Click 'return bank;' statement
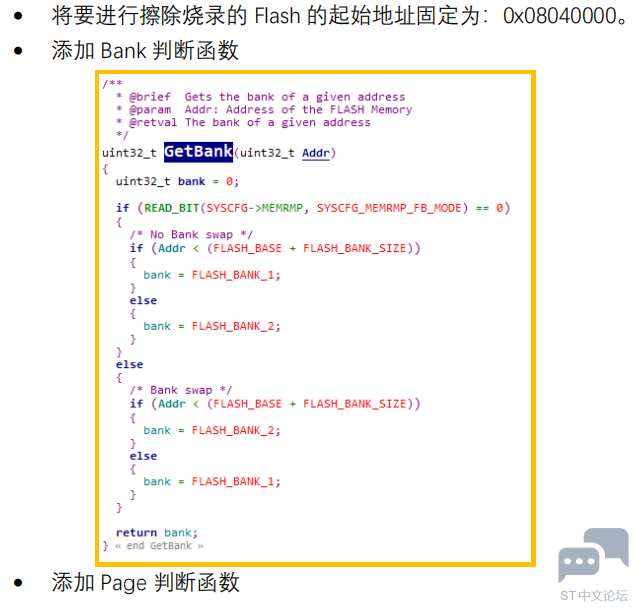This screenshot has height=611, width=637. [157, 533]
